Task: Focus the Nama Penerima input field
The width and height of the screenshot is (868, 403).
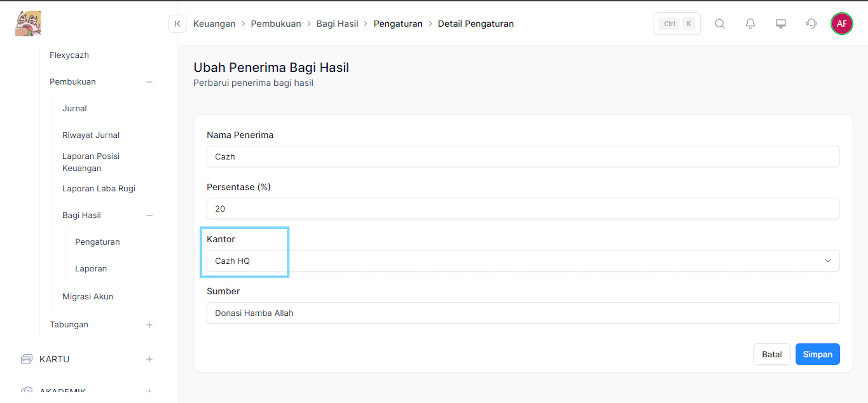Action: (x=523, y=157)
